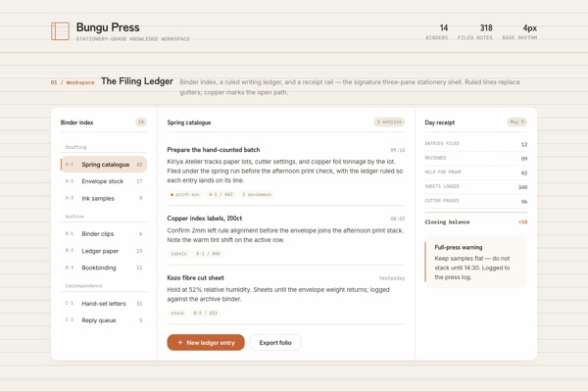Click the plus icon on New ledger entry
Image resolution: width=588 pixels, height=392 pixels.
[x=180, y=342]
